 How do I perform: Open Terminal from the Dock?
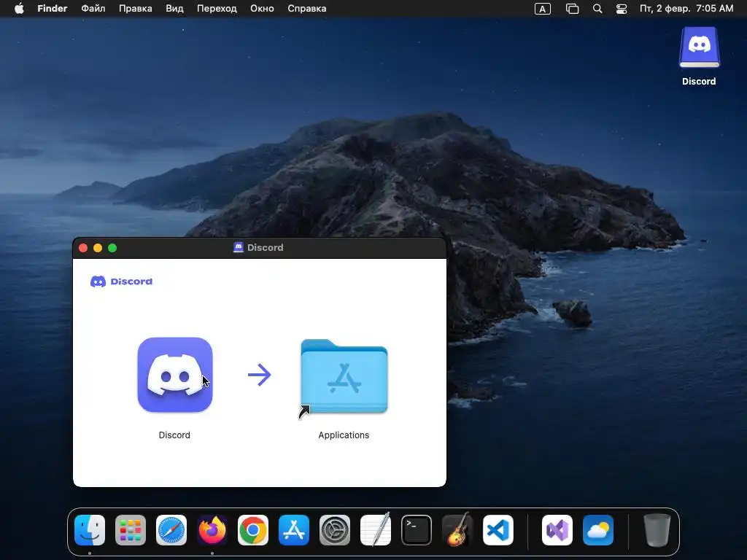pos(417,530)
